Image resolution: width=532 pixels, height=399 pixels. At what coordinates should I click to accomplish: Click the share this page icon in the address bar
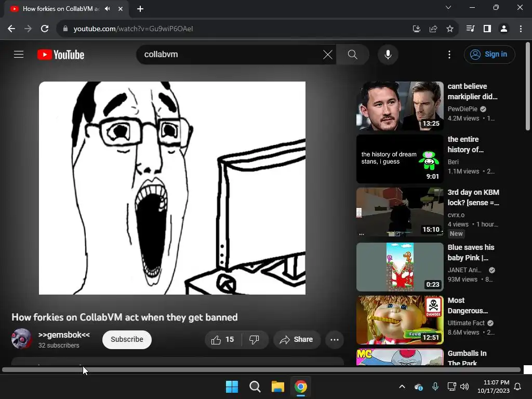[x=433, y=29]
